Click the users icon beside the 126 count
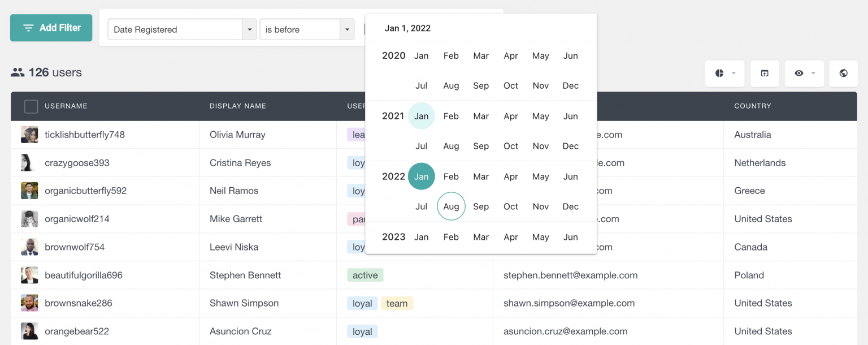 (x=17, y=72)
